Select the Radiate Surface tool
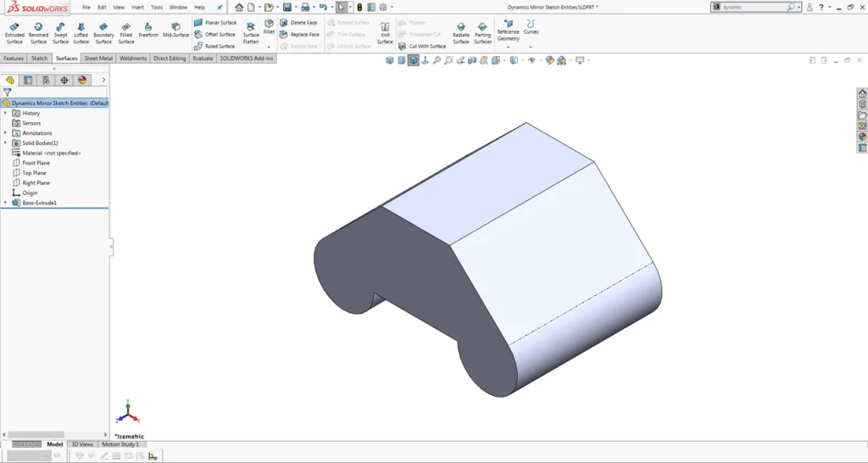The image size is (868, 463). tap(460, 33)
